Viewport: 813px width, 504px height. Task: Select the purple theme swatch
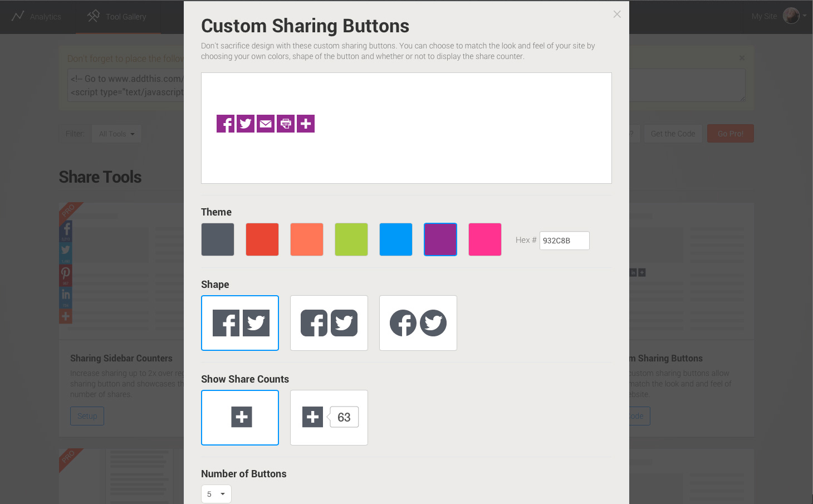tap(440, 239)
